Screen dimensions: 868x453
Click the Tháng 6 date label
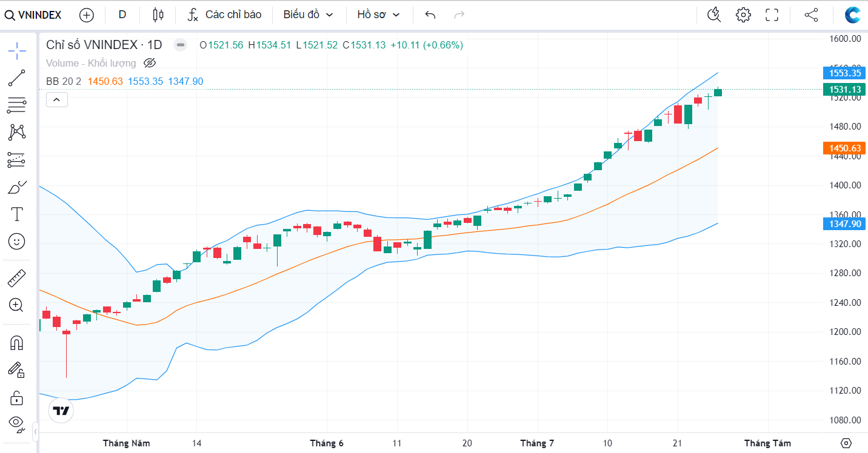(327, 443)
